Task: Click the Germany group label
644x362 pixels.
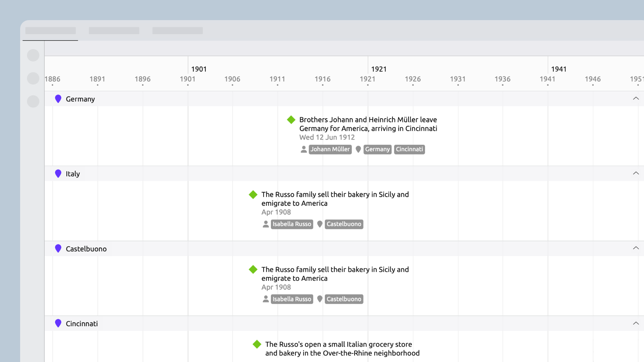Action: tap(80, 99)
